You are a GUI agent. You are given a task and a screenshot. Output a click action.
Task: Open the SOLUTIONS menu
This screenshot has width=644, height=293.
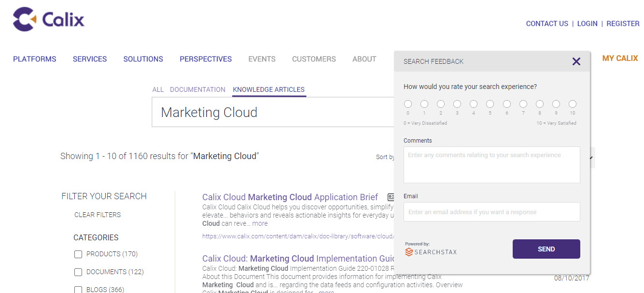pyautogui.click(x=143, y=59)
